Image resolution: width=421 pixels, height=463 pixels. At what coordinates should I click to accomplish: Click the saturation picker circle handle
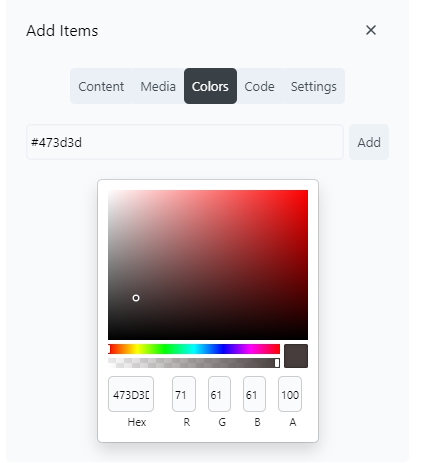(x=136, y=298)
